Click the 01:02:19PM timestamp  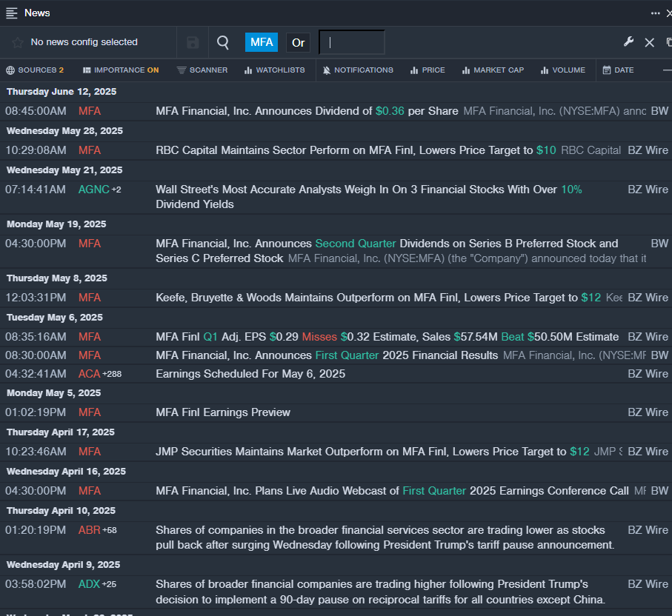(x=36, y=412)
